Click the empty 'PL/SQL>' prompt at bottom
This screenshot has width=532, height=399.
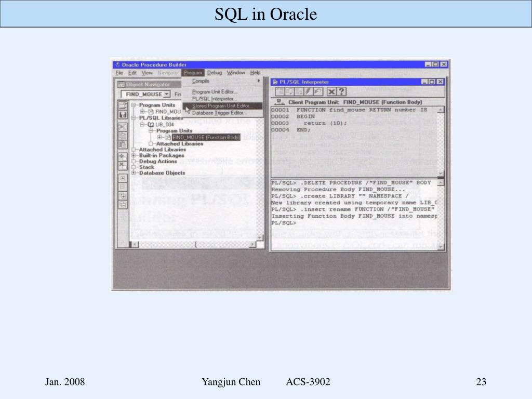tap(284, 223)
